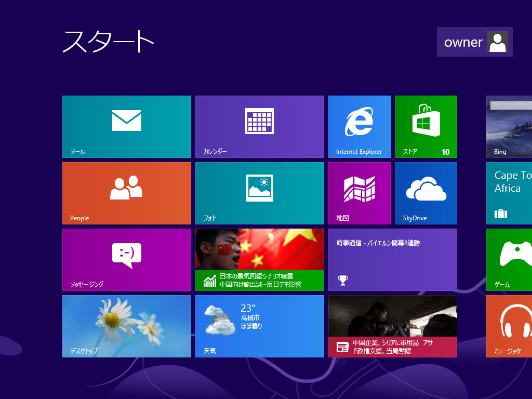Open the カレンダー calendar tile
Image resolution: width=532 pixels, height=399 pixels.
(x=260, y=127)
